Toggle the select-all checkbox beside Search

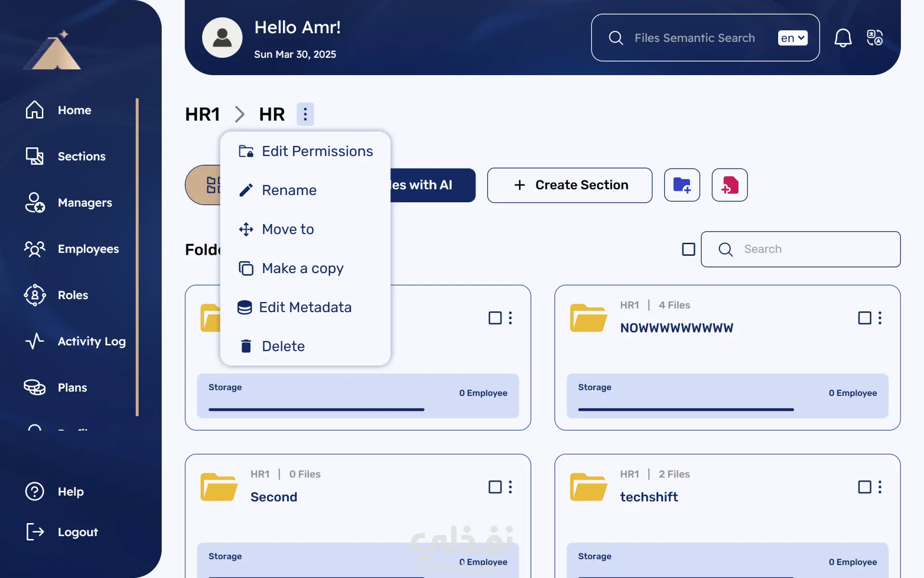688,249
